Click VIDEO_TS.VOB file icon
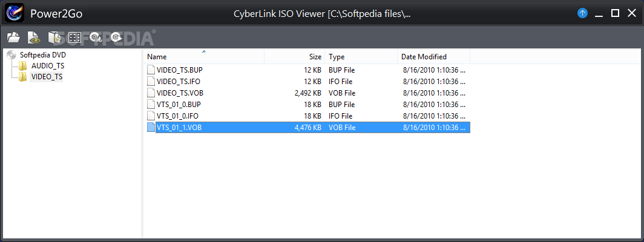This screenshot has width=644, height=242. pyautogui.click(x=151, y=93)
